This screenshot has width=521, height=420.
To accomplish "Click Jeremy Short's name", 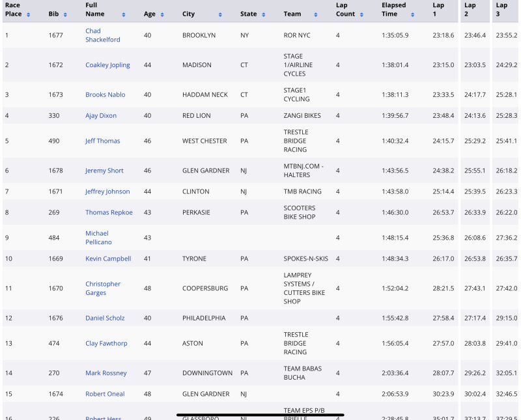I will click(x=104, y=171).
